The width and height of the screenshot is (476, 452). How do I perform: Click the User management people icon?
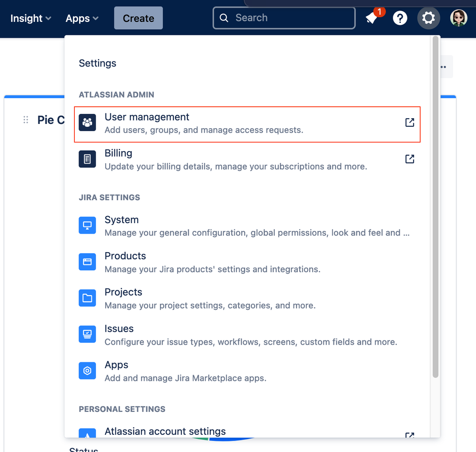click(x=87, y=123)
